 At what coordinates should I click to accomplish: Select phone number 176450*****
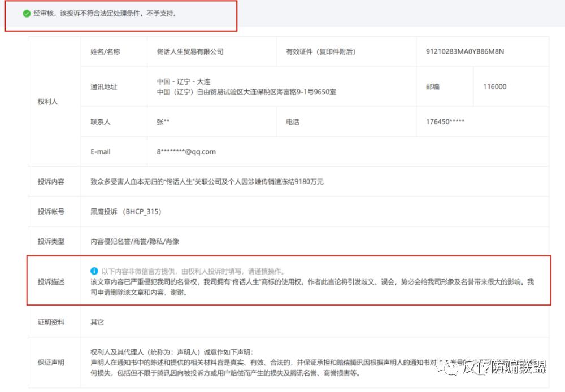pyautogui.click(x=445, y=122)
